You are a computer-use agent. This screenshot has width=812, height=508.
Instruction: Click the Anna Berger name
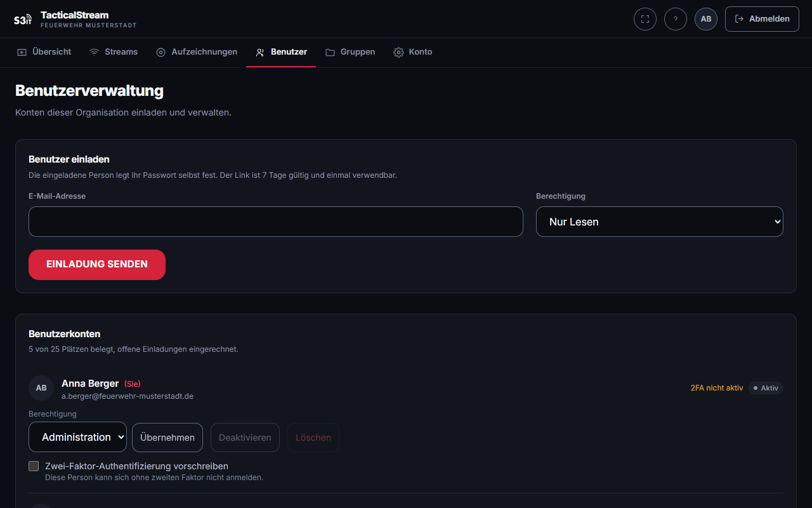click(90, 384)
